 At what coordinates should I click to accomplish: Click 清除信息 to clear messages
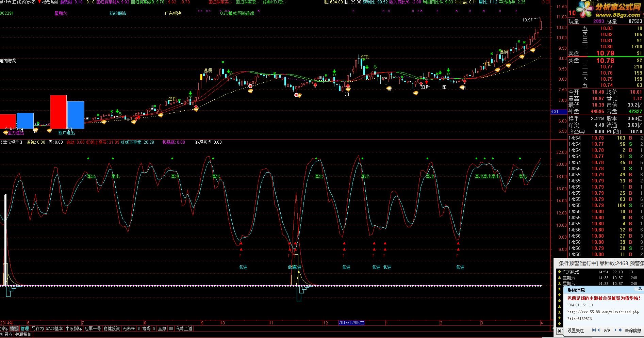(x=633, y=331)
